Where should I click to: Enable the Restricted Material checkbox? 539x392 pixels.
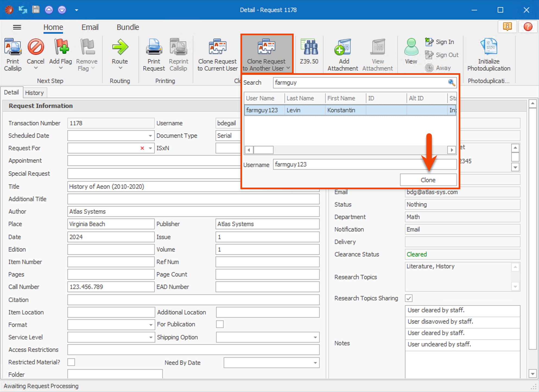pos(71,362)
